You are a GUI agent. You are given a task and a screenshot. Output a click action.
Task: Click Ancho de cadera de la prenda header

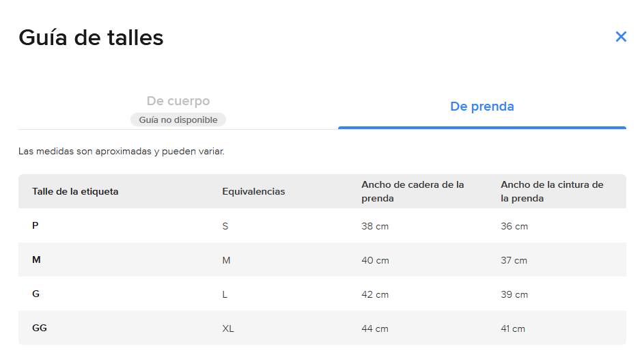tap(413, 191)
